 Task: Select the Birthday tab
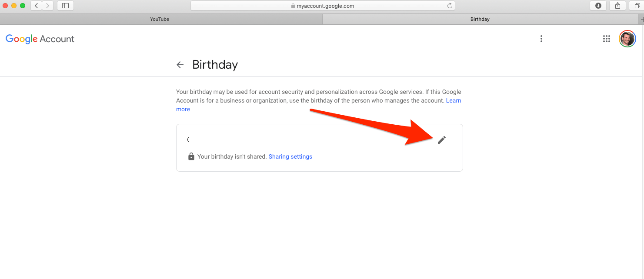(480, 19)
